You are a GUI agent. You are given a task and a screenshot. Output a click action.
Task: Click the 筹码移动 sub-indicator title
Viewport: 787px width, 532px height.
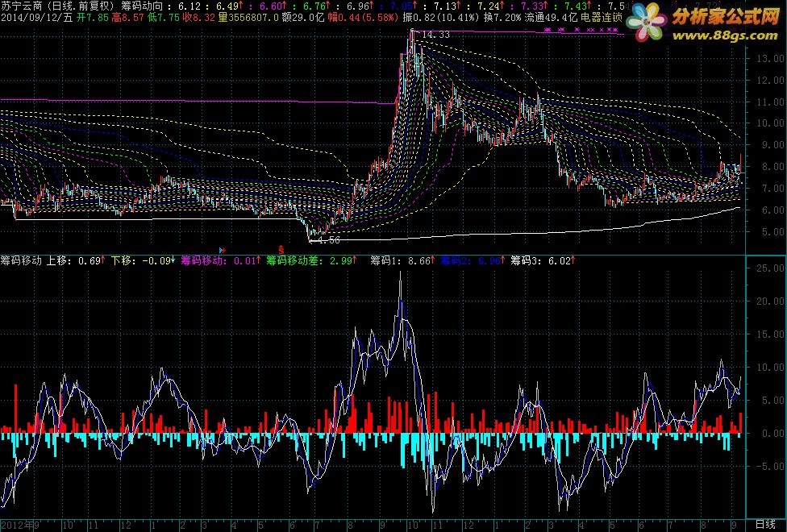click(21, 260)
